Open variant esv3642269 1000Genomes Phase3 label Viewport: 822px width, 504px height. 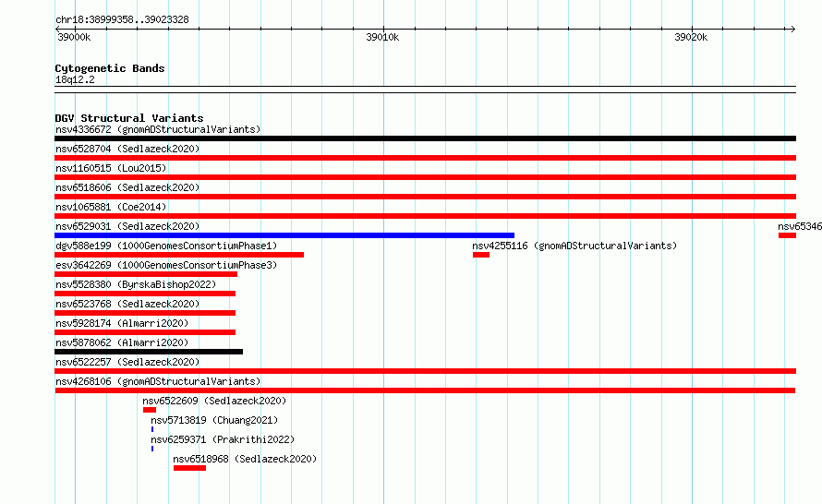[x=166, y=265]
